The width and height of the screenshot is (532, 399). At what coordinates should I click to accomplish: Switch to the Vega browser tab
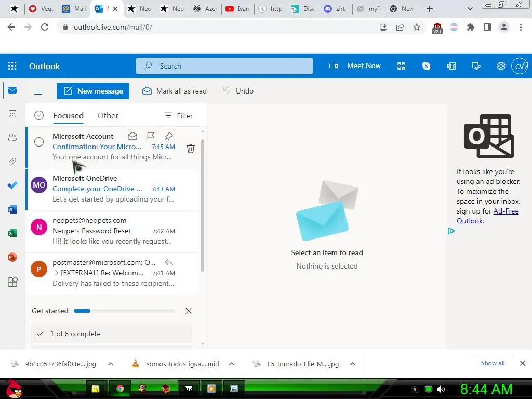pyautogui.click(x=42, y=9)
